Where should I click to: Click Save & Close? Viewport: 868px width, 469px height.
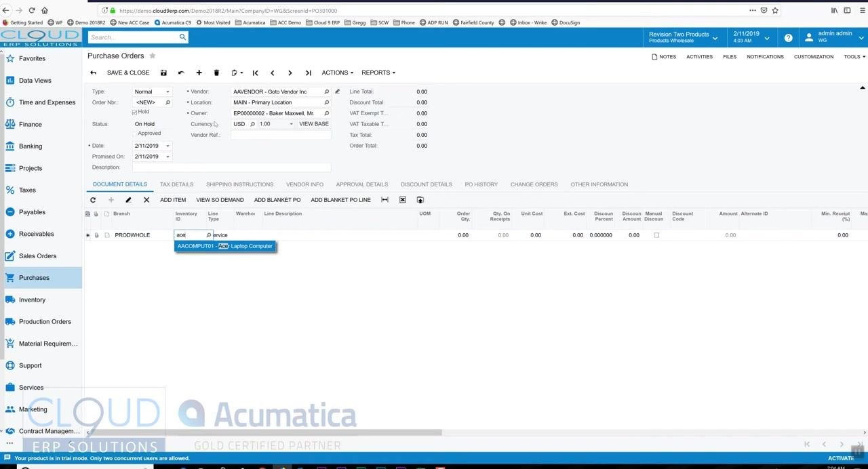pyautogui.click(x=128, y=73)
